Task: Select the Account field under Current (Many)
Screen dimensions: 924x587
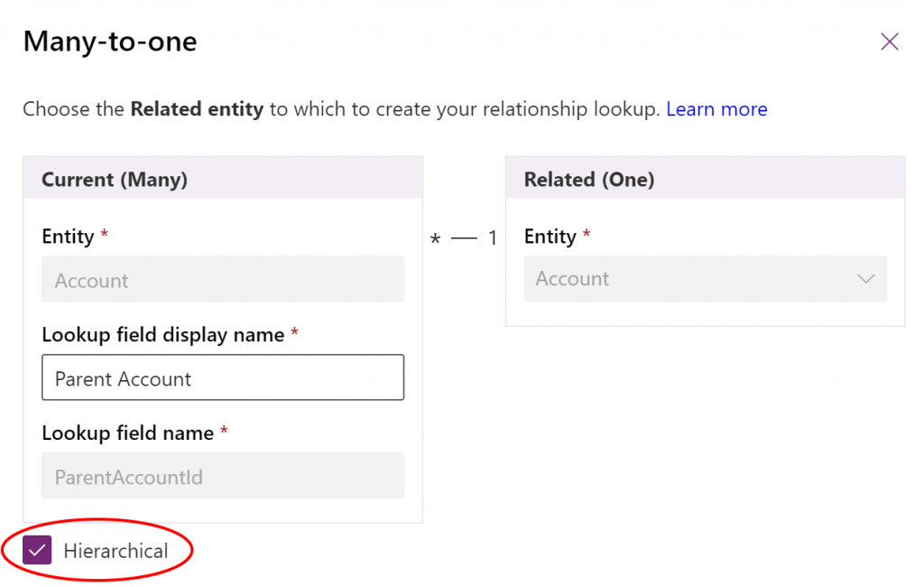Action: coord(223,280)
